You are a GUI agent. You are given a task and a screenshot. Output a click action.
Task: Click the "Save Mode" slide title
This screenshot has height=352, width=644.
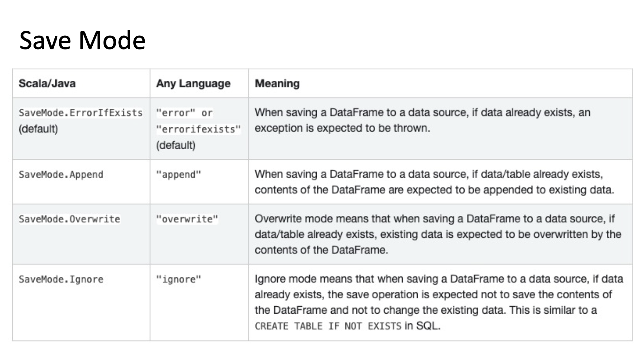point(82,40)
